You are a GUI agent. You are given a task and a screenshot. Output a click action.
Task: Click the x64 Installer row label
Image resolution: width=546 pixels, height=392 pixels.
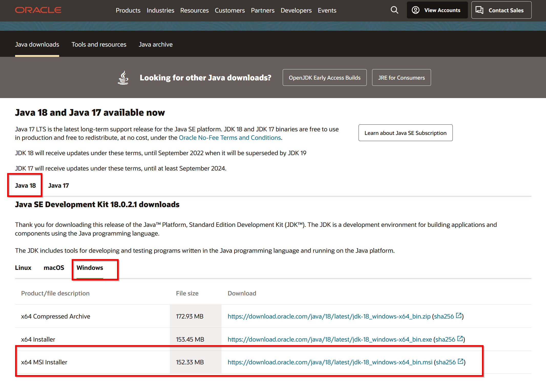38,339
